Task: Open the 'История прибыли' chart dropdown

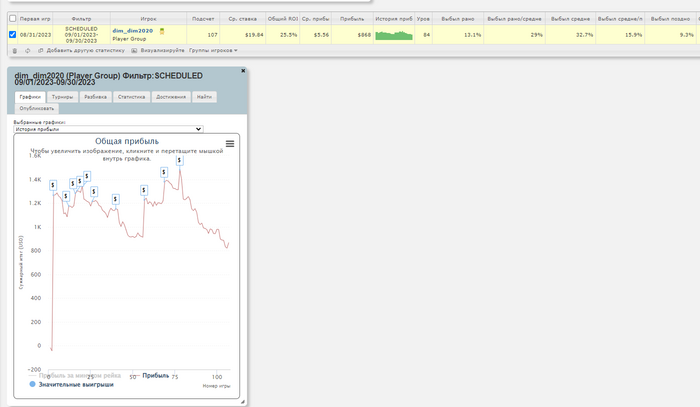Action: pyautogui.click(x=108, y=129)
